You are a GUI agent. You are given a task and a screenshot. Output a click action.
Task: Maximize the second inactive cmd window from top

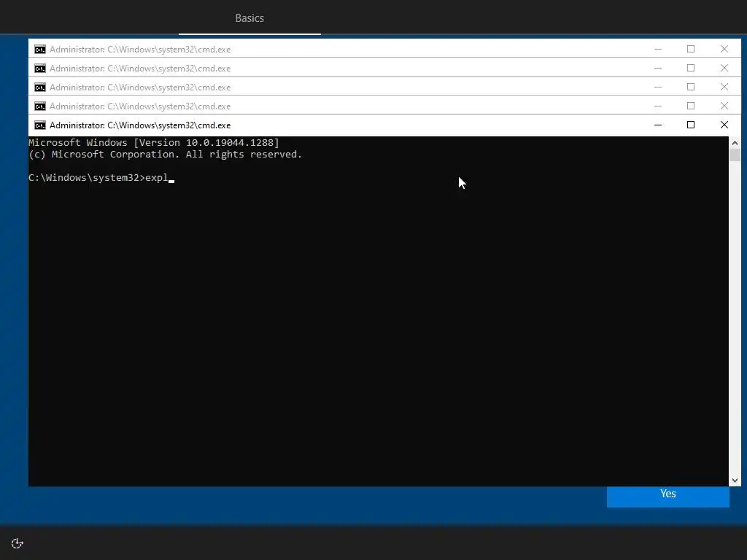[691, 68]
